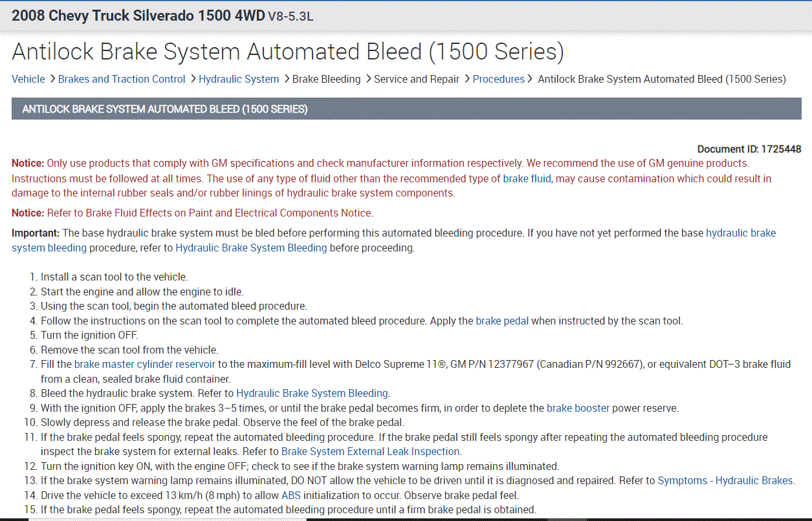This screenshot has height=521, width=812.
Task: Click the brake pedal link in step 4
Action: pos(502,321)
